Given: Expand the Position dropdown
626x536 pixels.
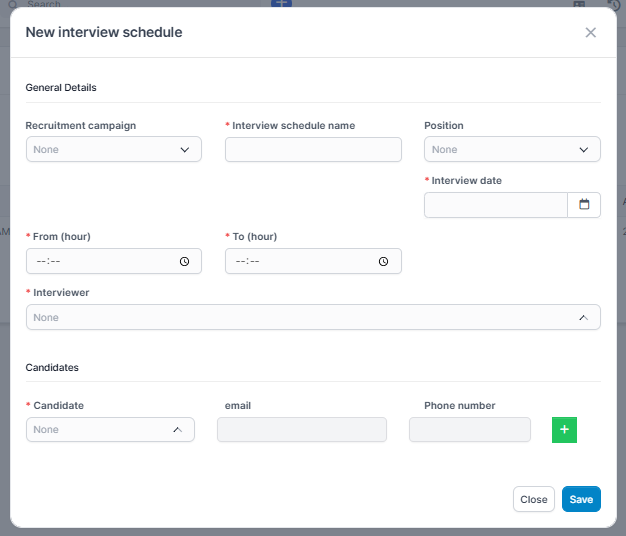Looking at the screenshot, I should 512,149.
